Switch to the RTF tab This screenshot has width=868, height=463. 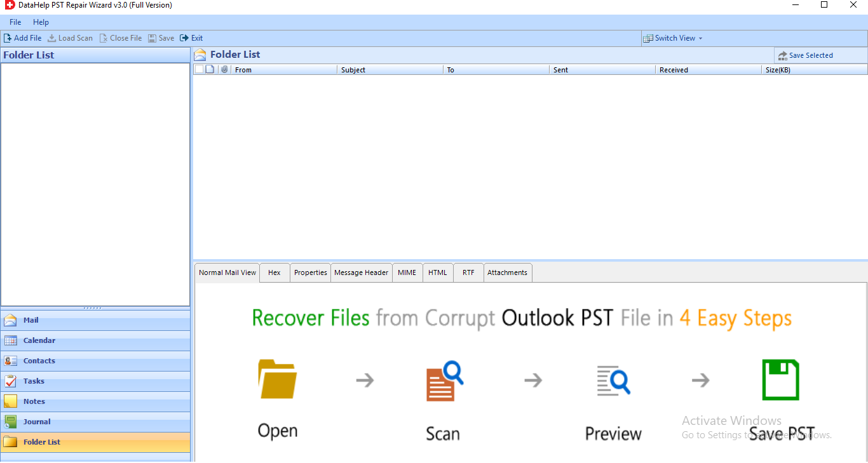coord(468,272)
